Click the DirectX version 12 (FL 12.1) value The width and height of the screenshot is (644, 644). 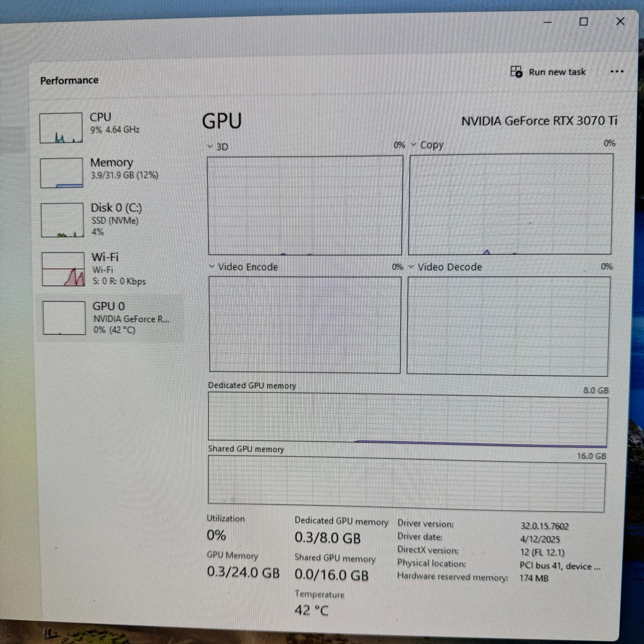click(542, 552)
